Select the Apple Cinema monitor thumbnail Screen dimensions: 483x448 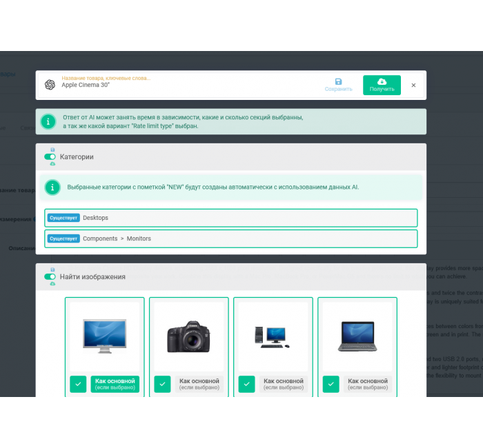click(105, 336)
